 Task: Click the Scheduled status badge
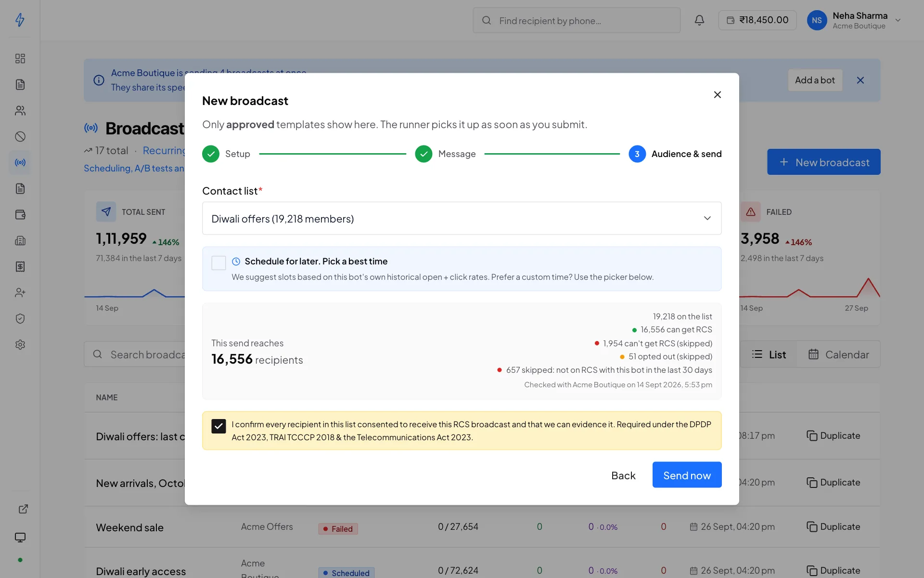(x=346, y=573)
